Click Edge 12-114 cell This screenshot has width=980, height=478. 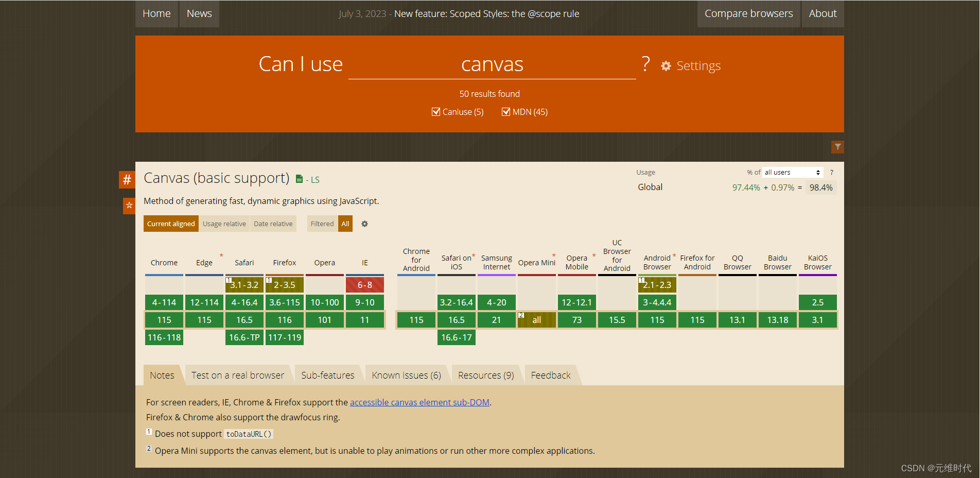[204, 302]
